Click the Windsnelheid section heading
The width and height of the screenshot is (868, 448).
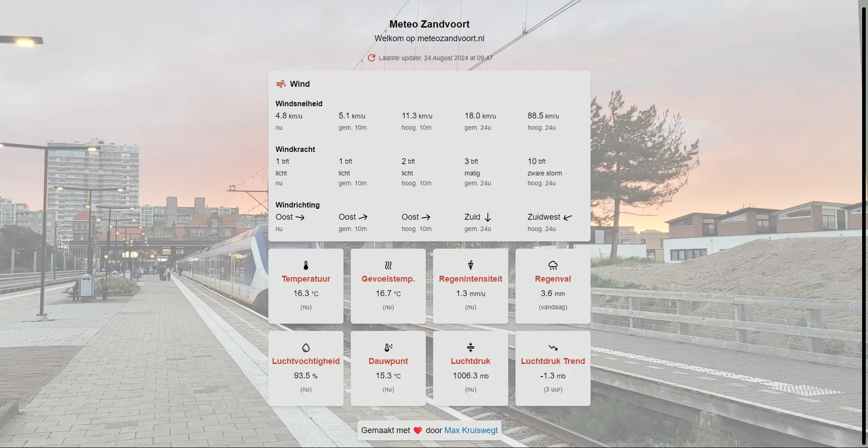[299, 104]
